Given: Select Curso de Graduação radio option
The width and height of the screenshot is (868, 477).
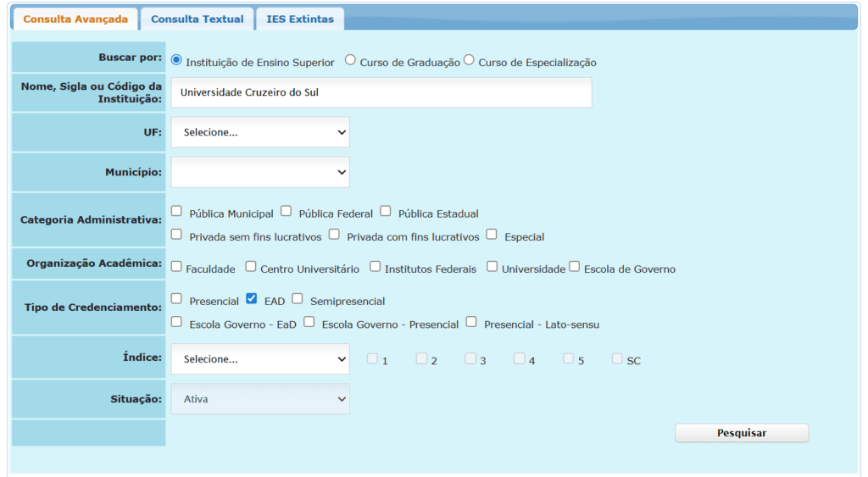Looking at the screenshot, I should tap(350, 60).
